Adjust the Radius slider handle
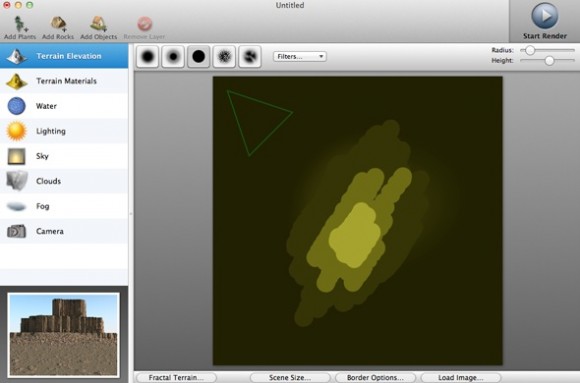Image resolution: width=580 pixels, height=383 pixels. coord(530,50)
